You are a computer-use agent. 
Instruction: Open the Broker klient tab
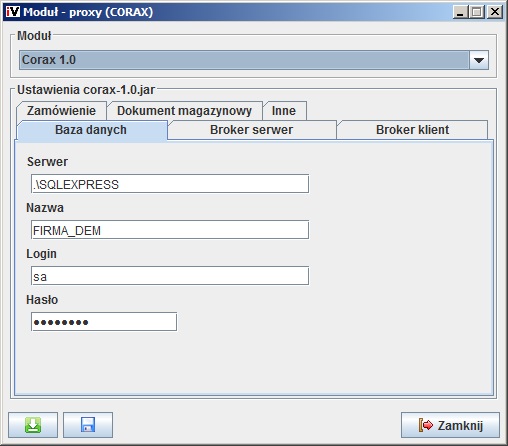coord(413,130)
